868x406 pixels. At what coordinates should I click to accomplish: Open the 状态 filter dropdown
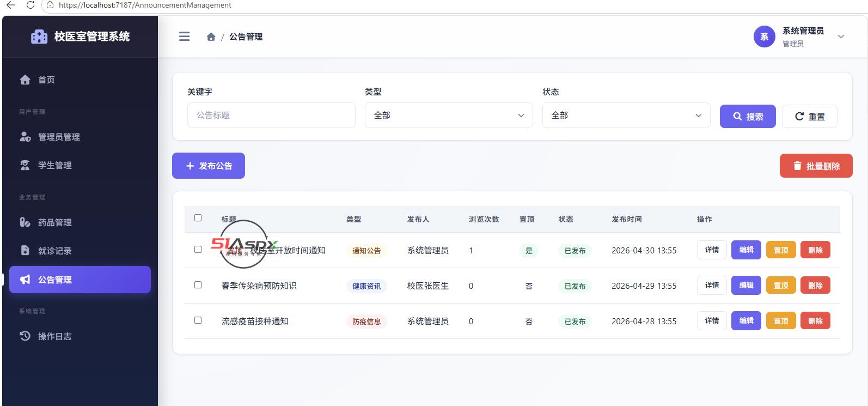click(x=626, y=115)
